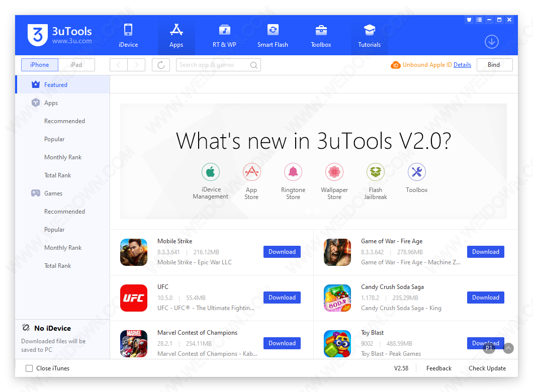Open Monthly Rank under Games
The width and height of the screenshot is (533, 392).
click(63, 248)
